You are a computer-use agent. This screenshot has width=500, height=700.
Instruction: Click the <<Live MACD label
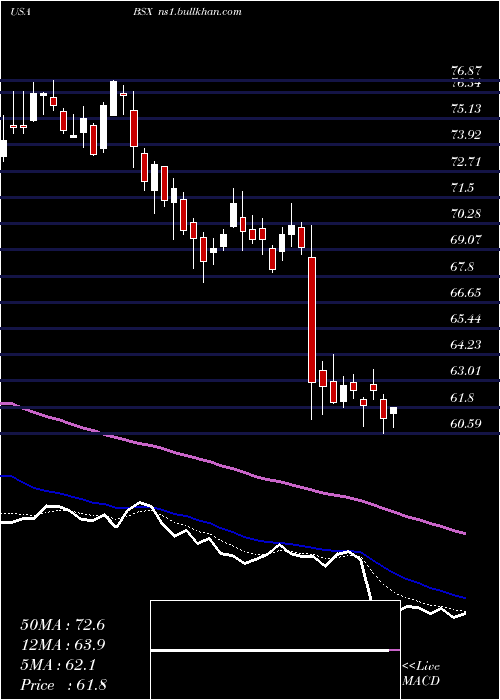point(421,674)
